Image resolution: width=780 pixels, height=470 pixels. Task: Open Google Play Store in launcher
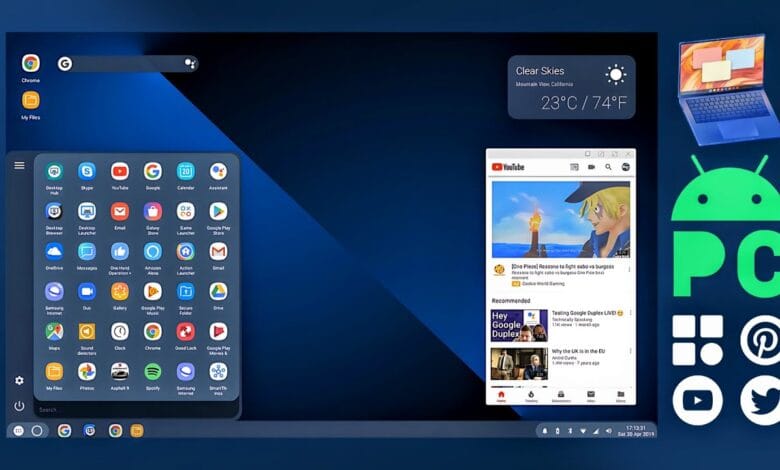click(218, 211)
